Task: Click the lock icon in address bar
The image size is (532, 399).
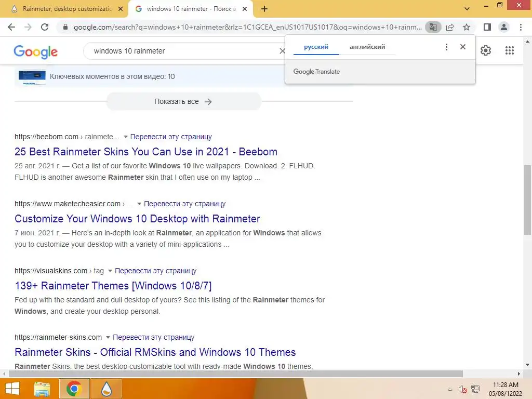Action: 65,27
